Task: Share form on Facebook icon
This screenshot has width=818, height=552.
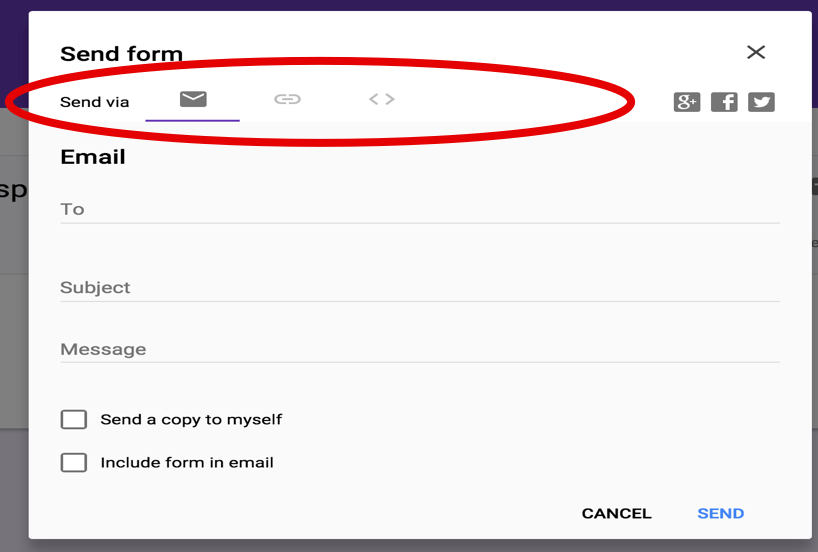Action: (724, 102)
